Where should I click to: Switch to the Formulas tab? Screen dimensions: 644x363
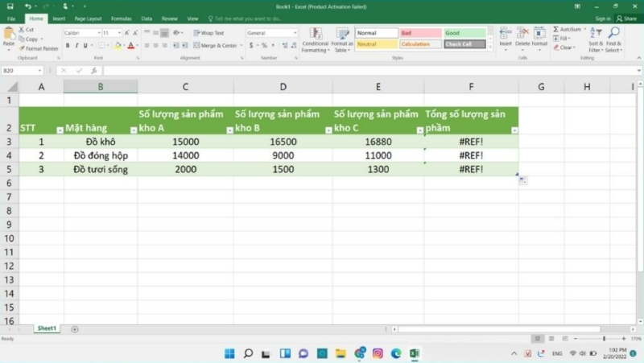(x=122, y=18)
